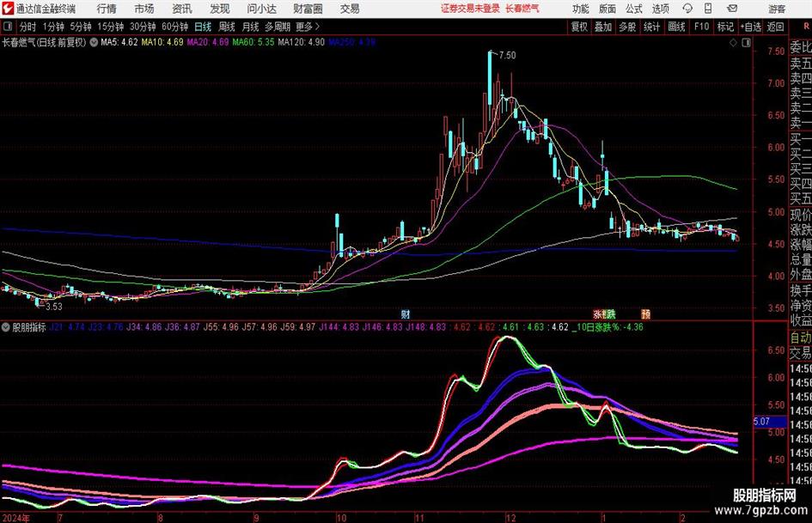Click the 股朋指标 indicator name label
The image size is (812, 523).
click(x=29, y=326)
